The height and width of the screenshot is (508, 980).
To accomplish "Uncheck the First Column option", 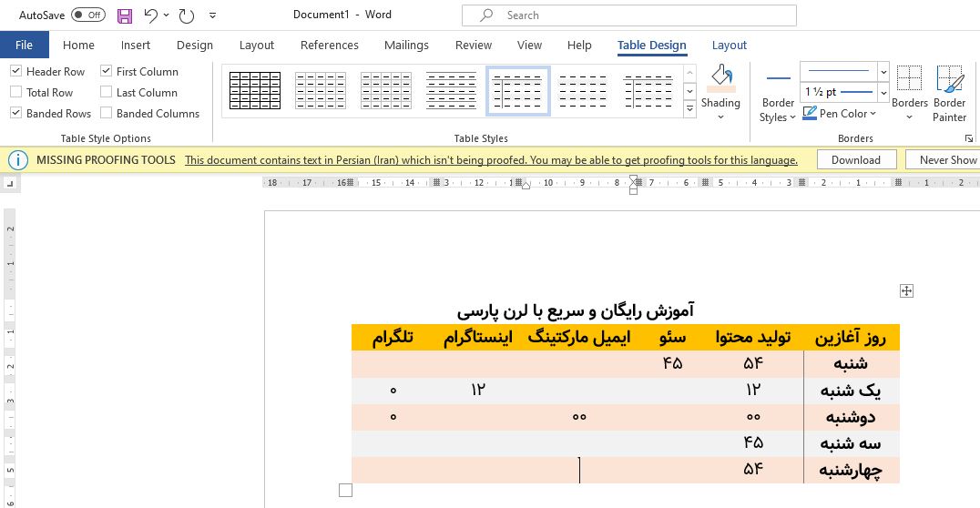I will click(107, 71).
